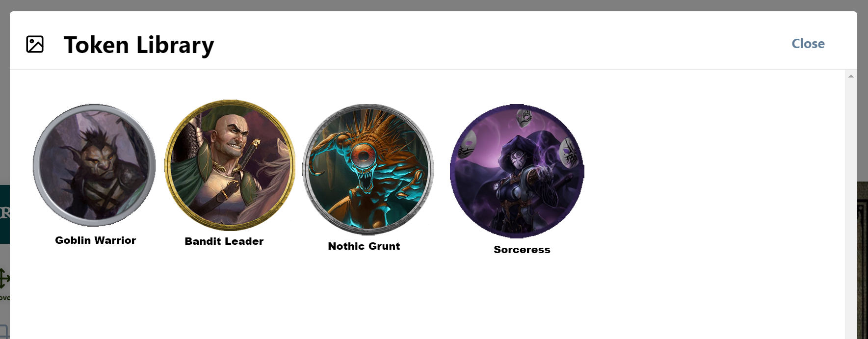Click the teal banner behind the dialog
Screen dimensions: 868x339
4,214
